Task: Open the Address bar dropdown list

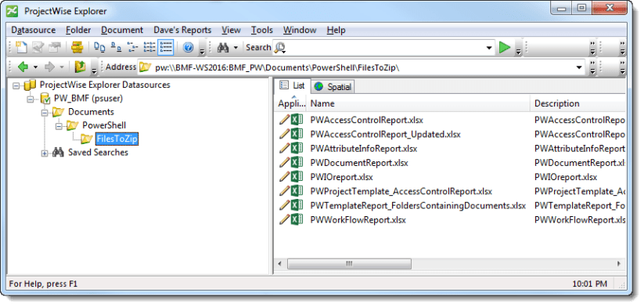Action: pos(579,67)
